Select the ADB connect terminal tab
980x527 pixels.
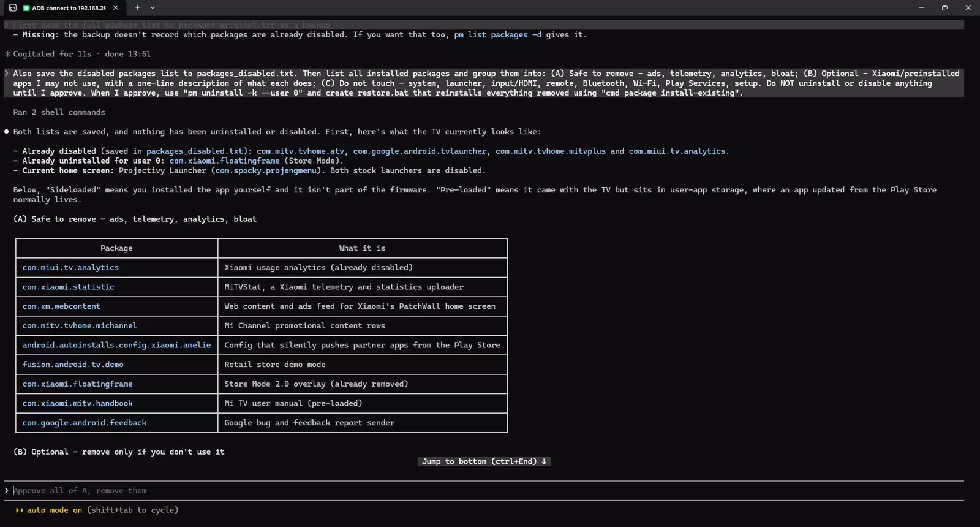click(x=64, y=8)
